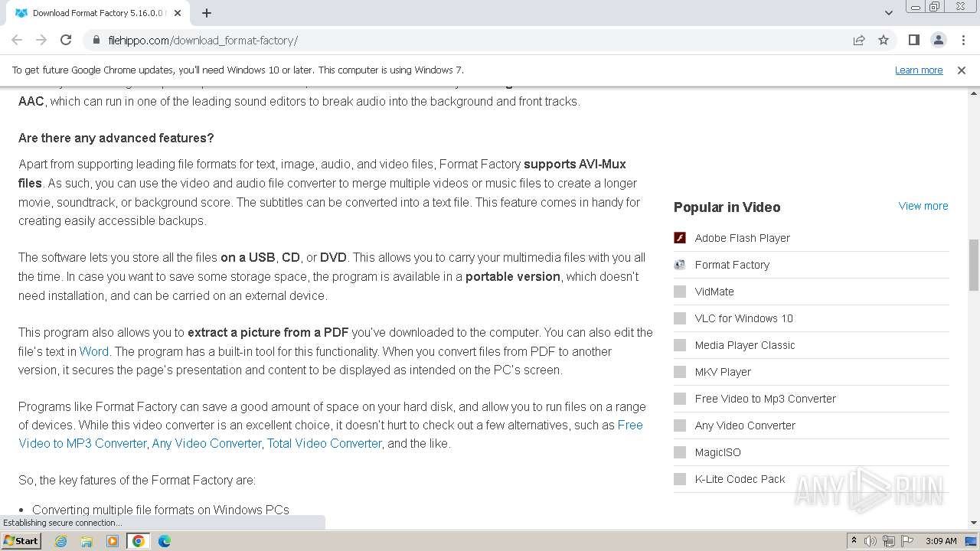Screen dimensions: 980x551
Task: Click the Media Player Classic icon
Action: [680, 345]
